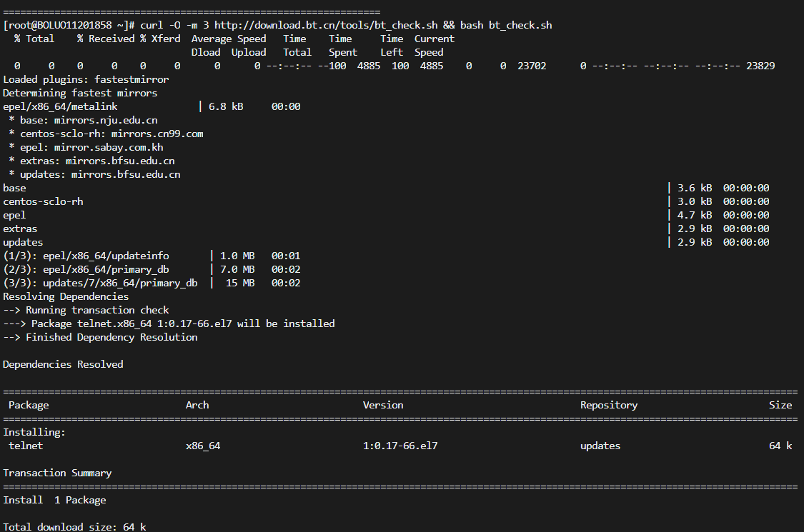The width and height of the screenshot is (804, 532).
Task: Click the 6.8 kB metalink size
Action: [x=226, y=106]
